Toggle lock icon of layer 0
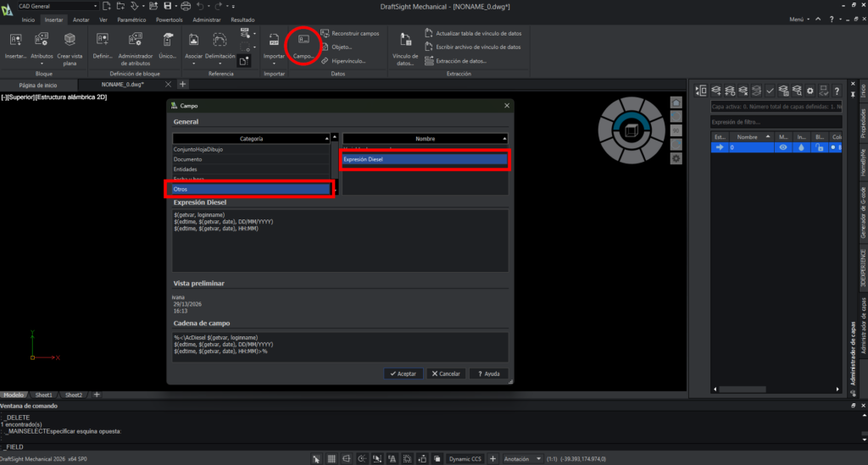 tap(820, 147)
